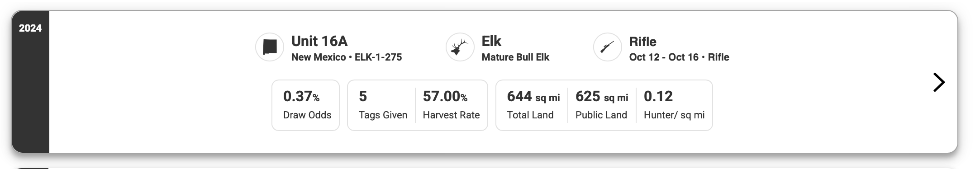Open the Unit 16A heading
The height and width of the screenshot is (169, 980).
(319, 41)
